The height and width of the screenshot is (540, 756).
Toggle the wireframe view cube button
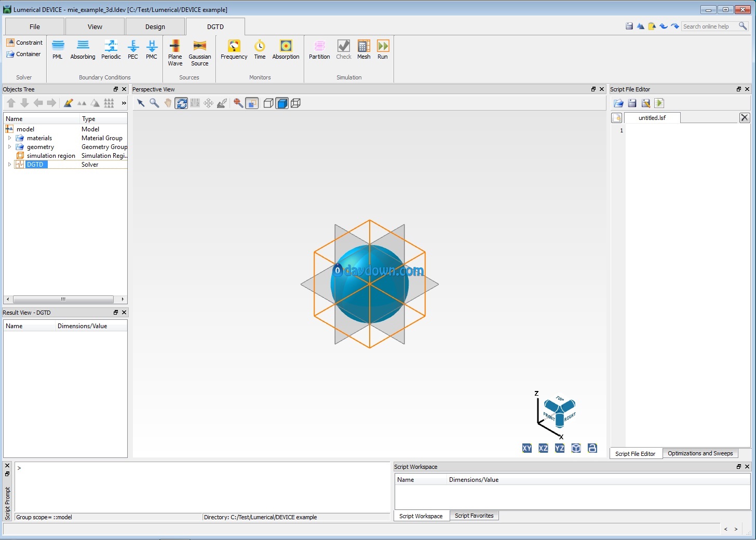296,103
